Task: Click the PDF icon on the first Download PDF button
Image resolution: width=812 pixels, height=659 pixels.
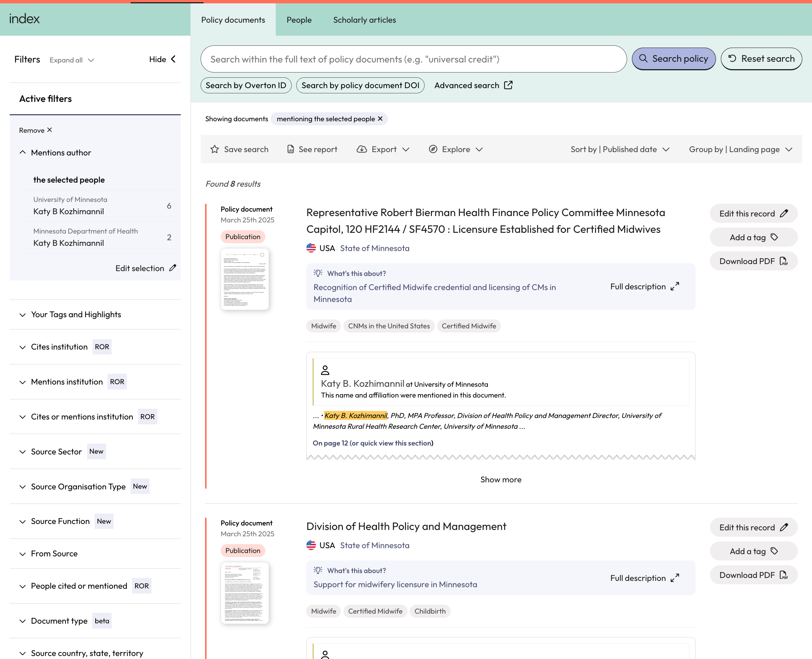Action: [783, 261]
